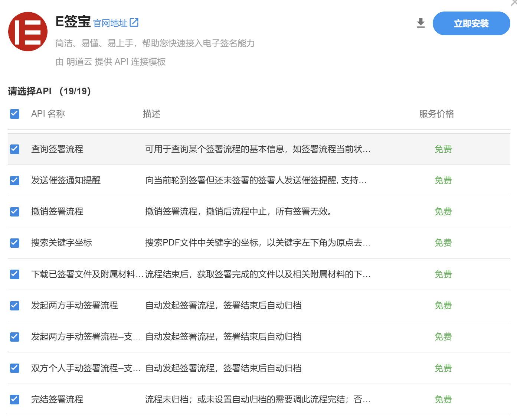This screenshot has height=420, width=517.
Task: Click the 搜索关键字坐标 API name
Action: point(62,242)
